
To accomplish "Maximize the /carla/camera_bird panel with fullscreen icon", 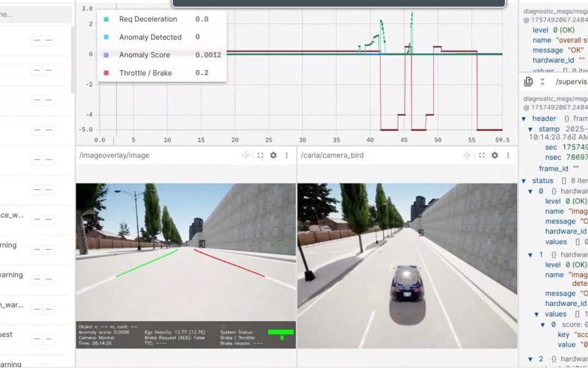I will click(x=481, y=155).
